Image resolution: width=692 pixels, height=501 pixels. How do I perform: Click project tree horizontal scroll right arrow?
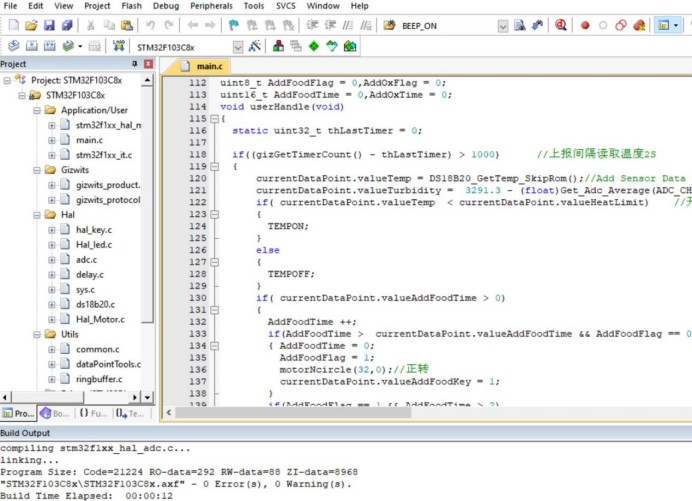click(135, 397)
